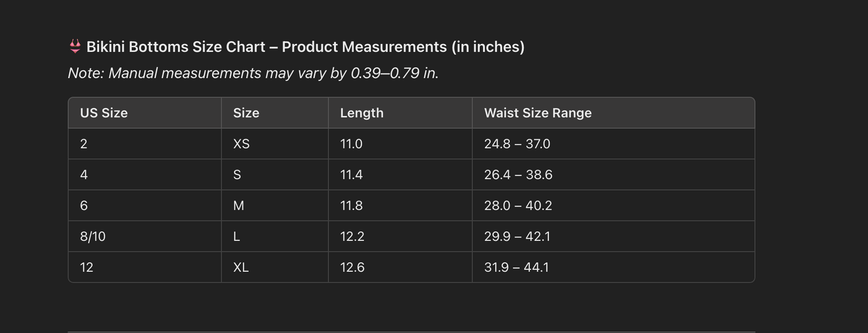Click the Length column header
The image size is (868, 333).
click(x=362, y=113)
